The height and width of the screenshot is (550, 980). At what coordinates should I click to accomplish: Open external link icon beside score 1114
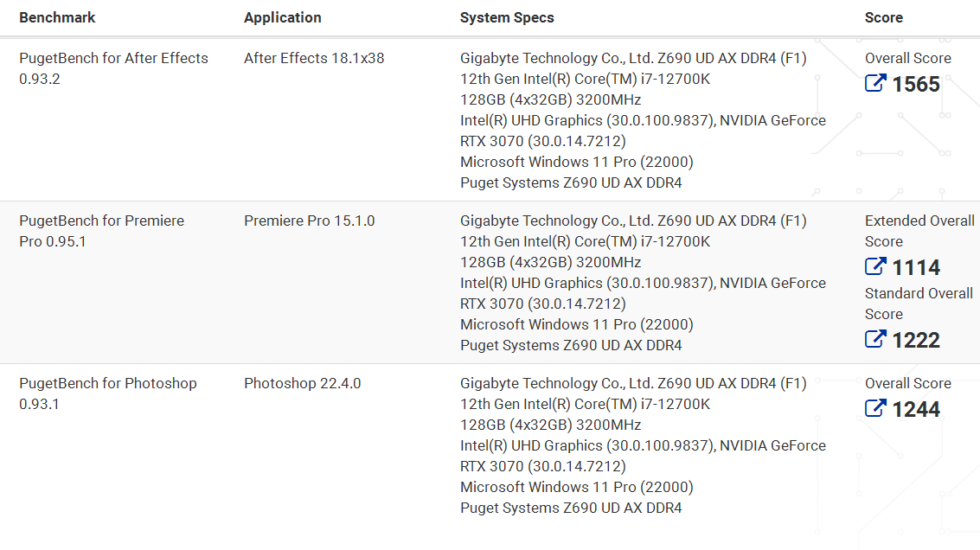(875, 267)
